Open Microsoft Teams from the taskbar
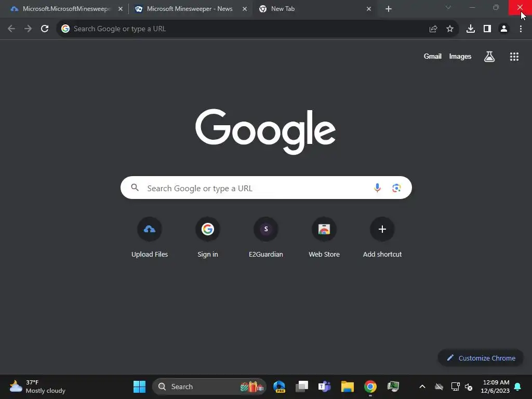 pos(324,387)
